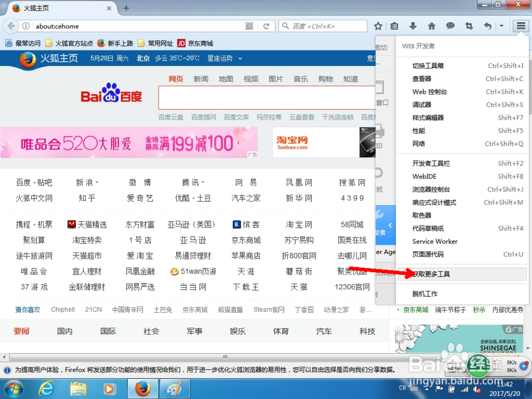Choose 查看器 menu item

[462, 79]
